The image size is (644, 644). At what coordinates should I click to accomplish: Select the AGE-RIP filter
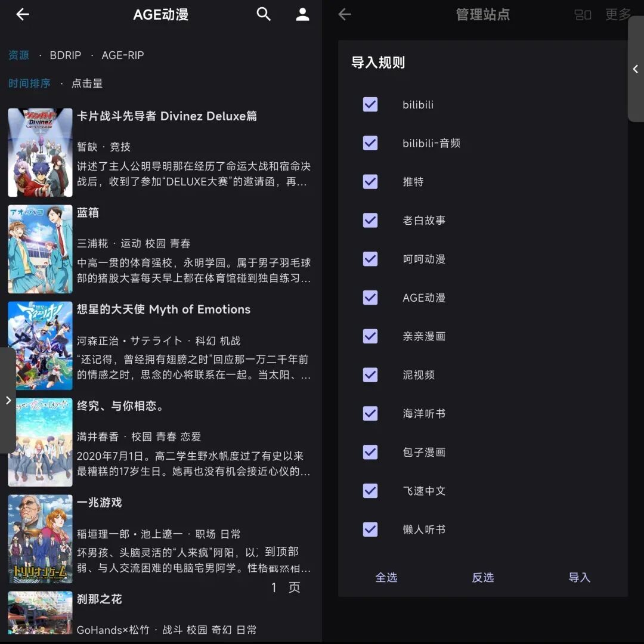point(123,55)
